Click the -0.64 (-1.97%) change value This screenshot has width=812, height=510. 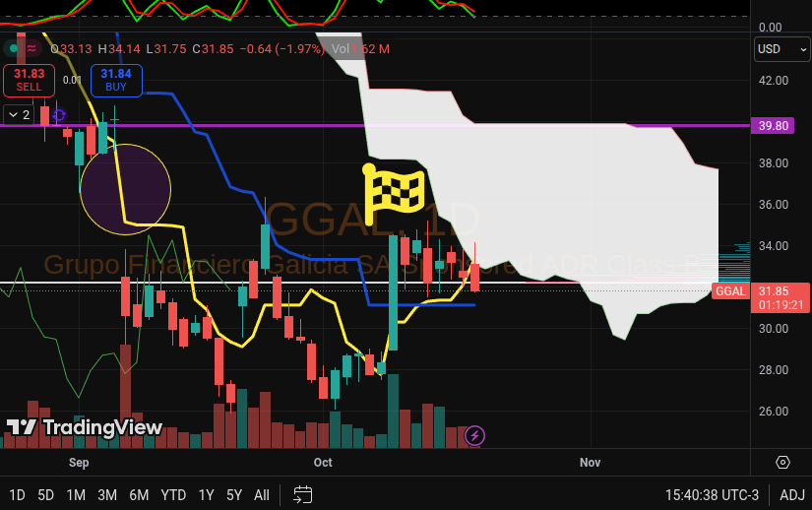[x=282, y=48]
